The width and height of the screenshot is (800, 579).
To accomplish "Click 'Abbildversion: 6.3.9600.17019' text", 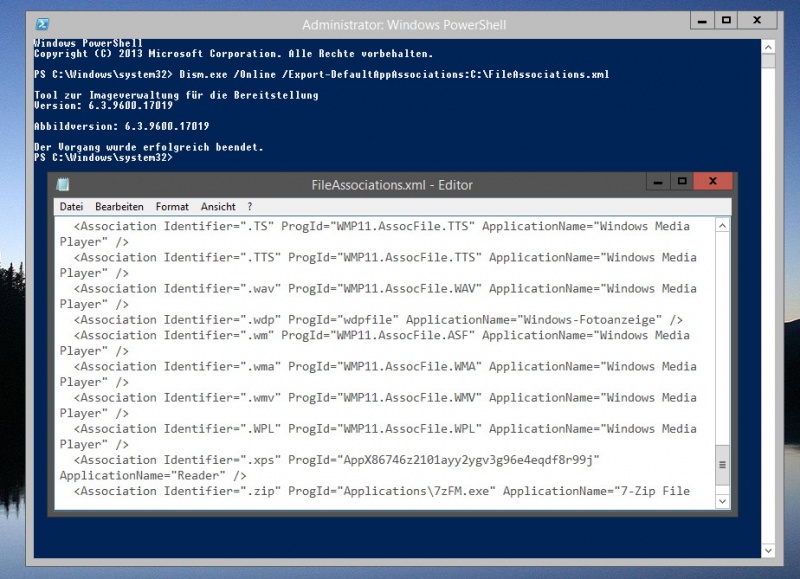I will pos(121,126).
